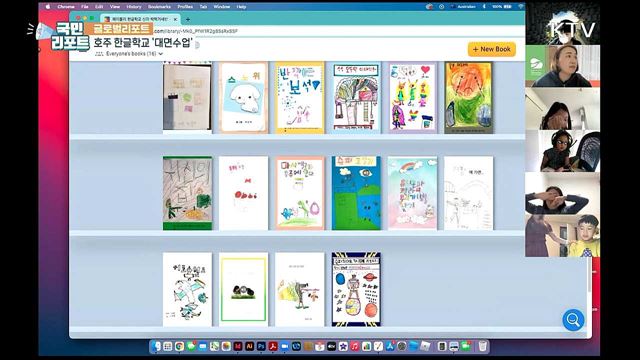
Task: Open the orange and green painted book
Action: 469,98
